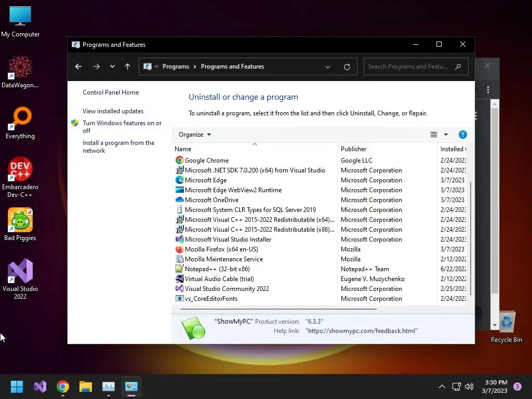532x399 pixels.
Task: Expand the address bar history dropdown
Action: pos(328,67)
